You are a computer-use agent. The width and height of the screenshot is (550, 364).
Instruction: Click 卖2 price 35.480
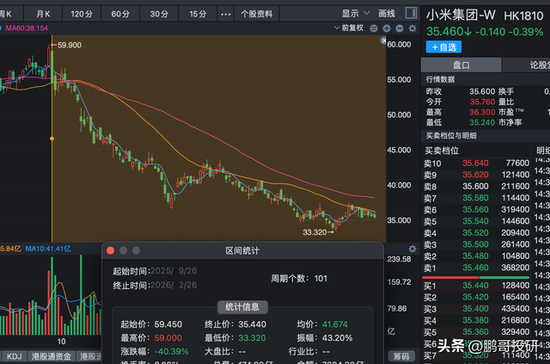tap(475, 256)
